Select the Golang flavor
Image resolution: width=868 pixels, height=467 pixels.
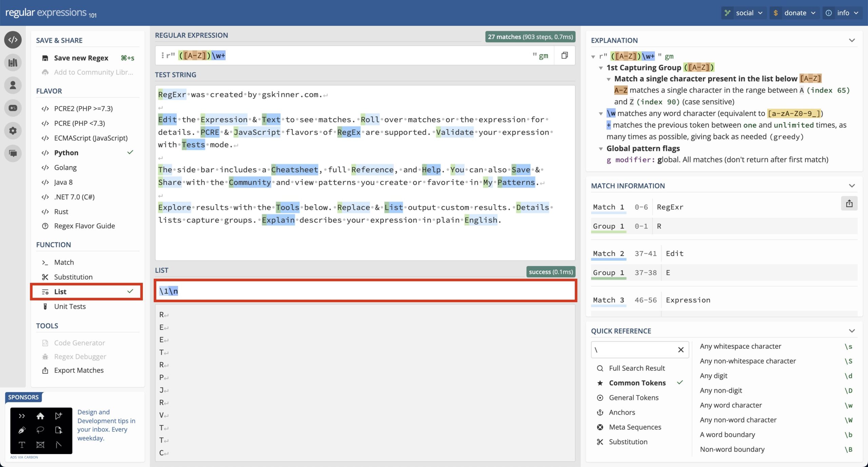tap(65, 167)
